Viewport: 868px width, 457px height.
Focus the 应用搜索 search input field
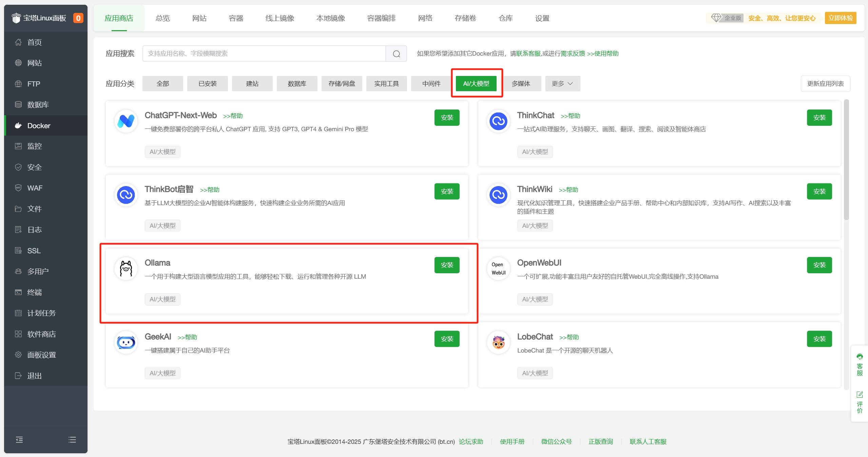[x=264, y=54]
